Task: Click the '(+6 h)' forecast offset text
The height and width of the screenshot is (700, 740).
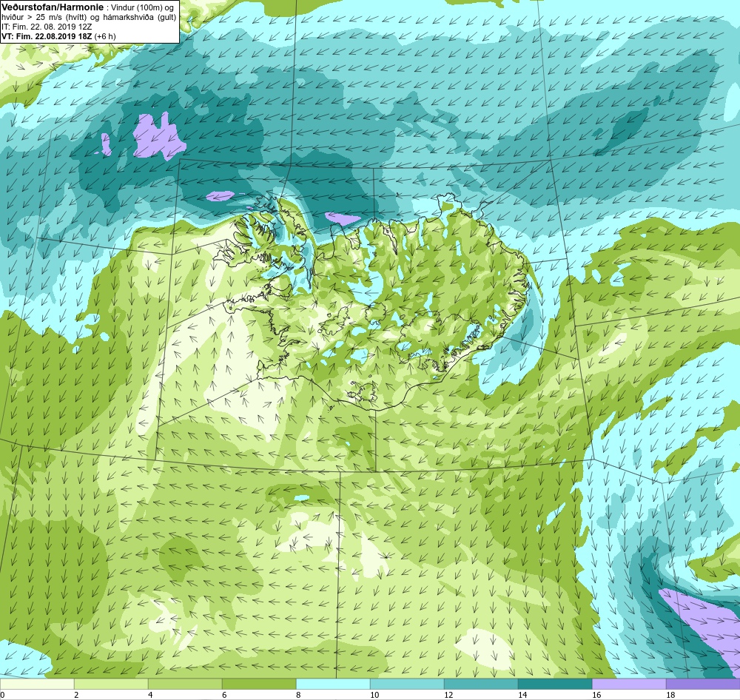Action: click(105, 36)
